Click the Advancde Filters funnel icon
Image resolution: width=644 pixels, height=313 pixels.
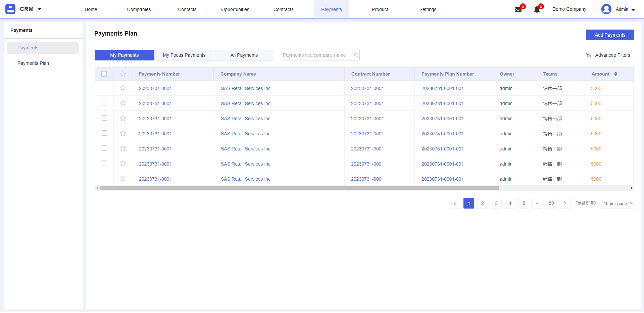pos(589,55)
